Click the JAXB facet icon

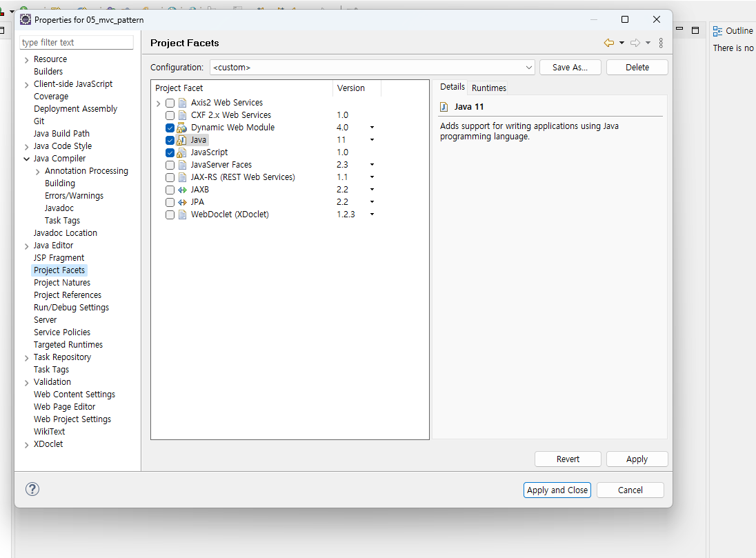(182, 190)
